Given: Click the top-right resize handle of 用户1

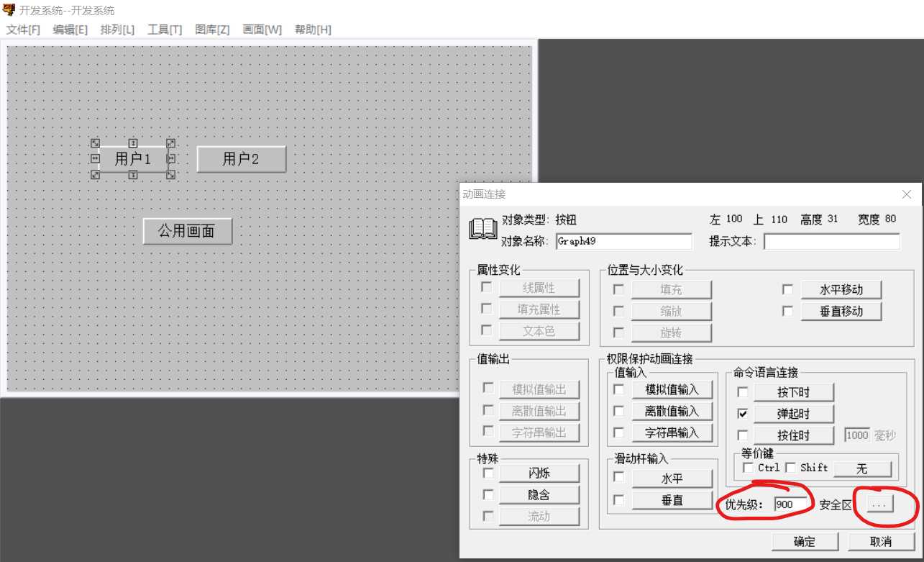Looking at the screenshot, I should 170,143.
